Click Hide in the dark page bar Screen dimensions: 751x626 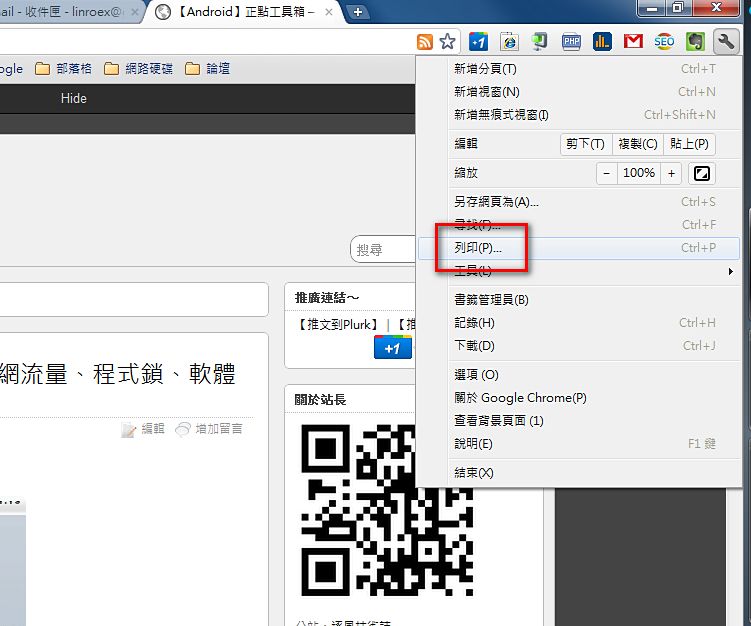pos(74,99)
